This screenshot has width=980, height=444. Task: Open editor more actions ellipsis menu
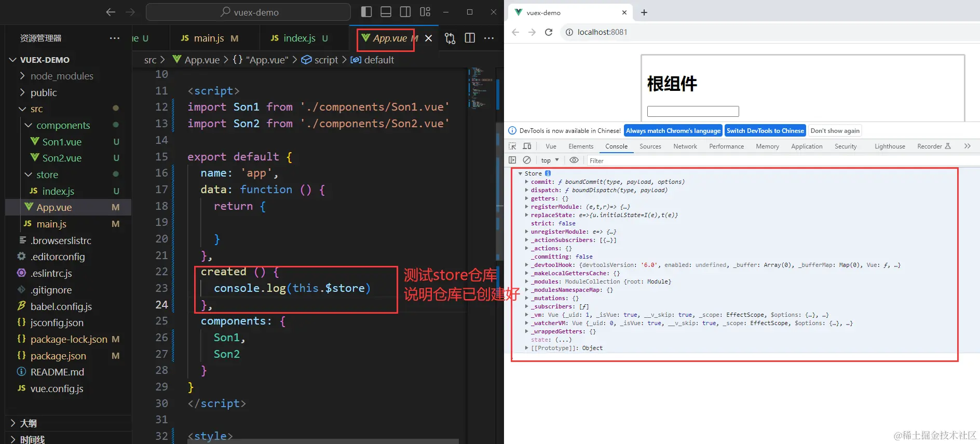(489, 38)
